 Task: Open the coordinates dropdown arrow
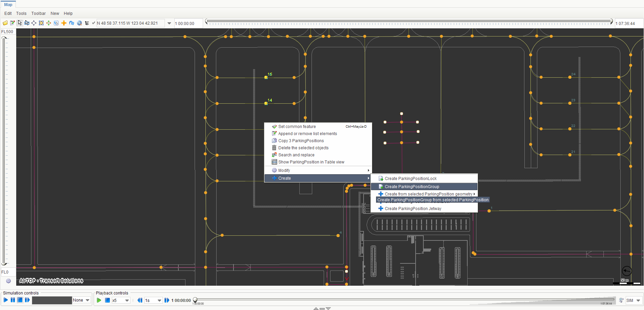pyautogui.click(x=169, y=23)
